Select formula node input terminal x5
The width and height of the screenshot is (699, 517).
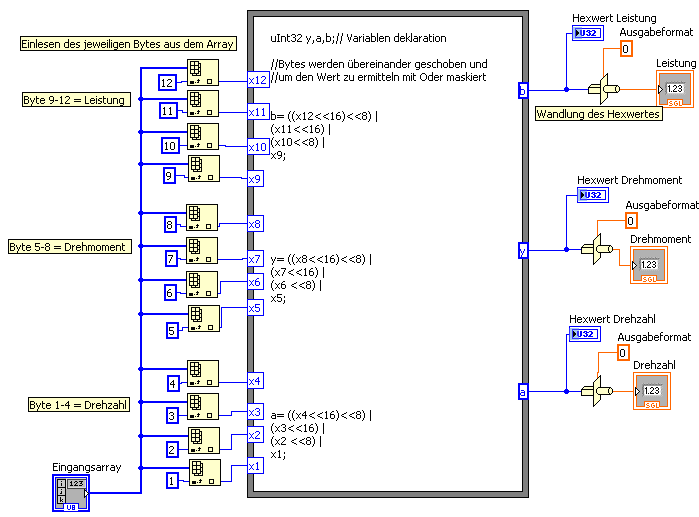[255, 308]
